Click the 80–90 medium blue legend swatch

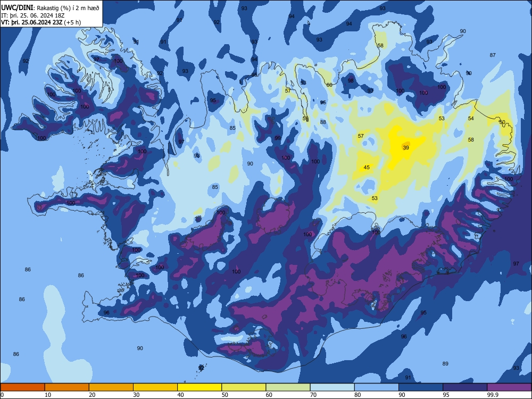376,387
